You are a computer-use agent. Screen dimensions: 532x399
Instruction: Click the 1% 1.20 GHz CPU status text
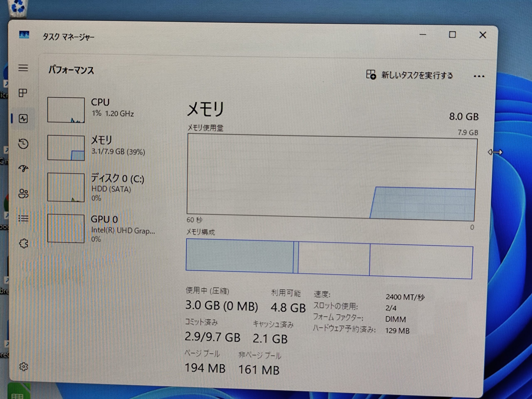(113, 113)
